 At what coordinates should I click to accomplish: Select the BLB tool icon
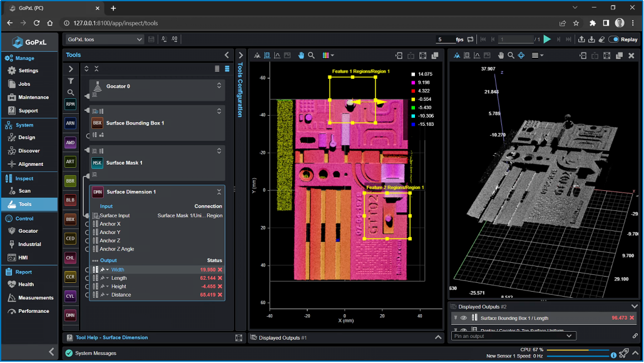coord(70,200)
